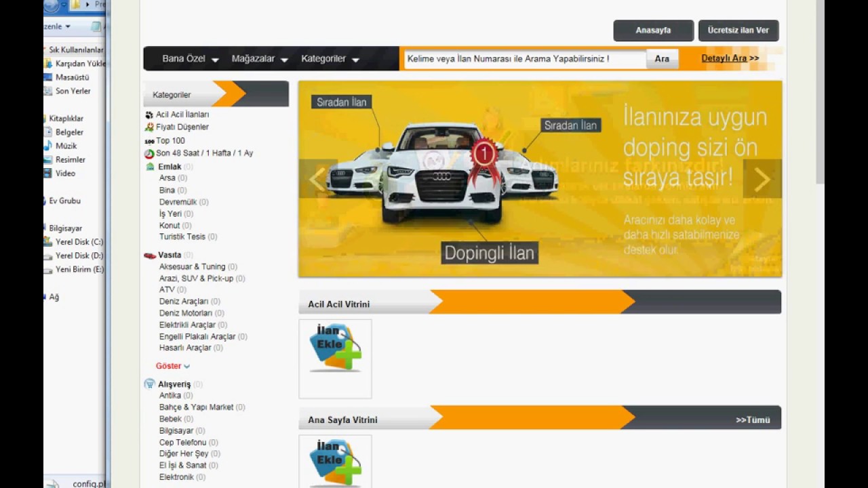Open Yerel Disk (C:) in Explorer sidebar
The image size is (868, 488).
tap(79, 242)
